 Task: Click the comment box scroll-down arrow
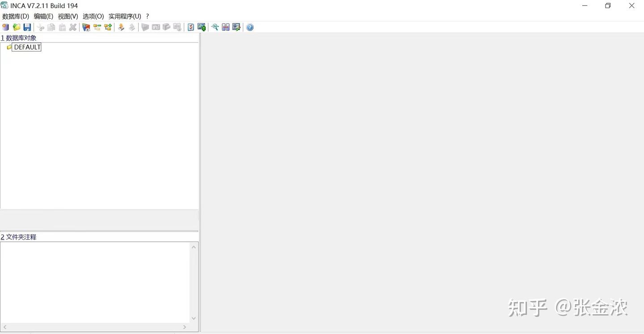[x=194, y=318]
